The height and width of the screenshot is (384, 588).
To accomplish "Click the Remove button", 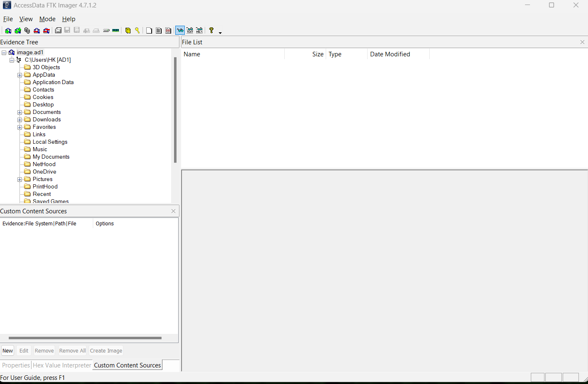I will coord(44,351).
